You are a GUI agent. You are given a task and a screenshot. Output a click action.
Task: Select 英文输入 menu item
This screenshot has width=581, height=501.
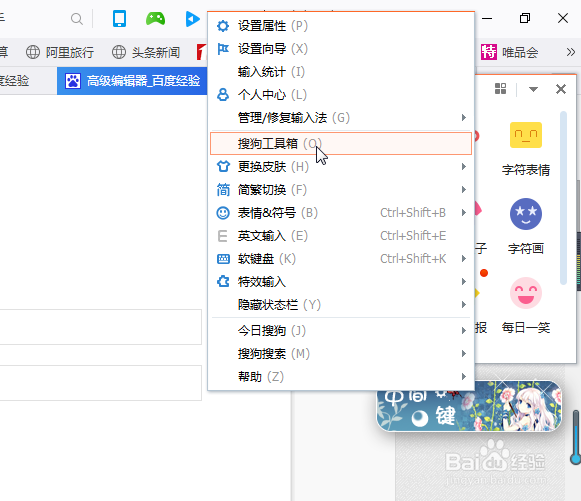tap(341, 236)
